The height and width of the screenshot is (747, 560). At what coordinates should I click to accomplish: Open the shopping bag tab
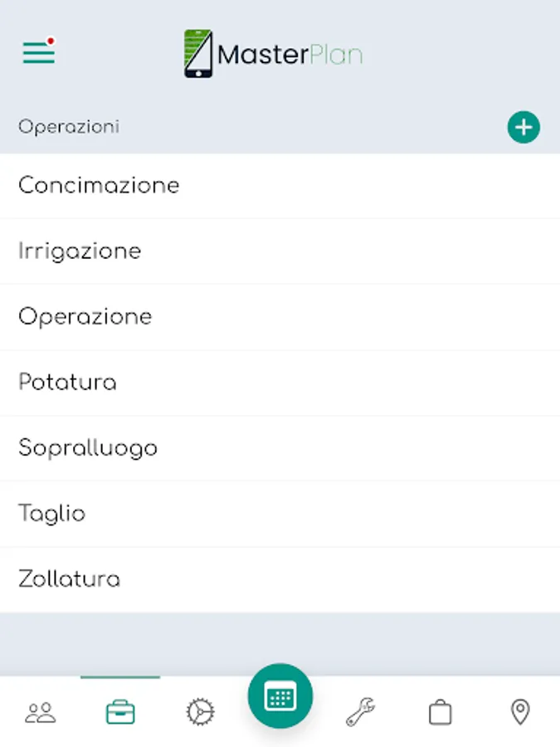[x=440, y=712]
